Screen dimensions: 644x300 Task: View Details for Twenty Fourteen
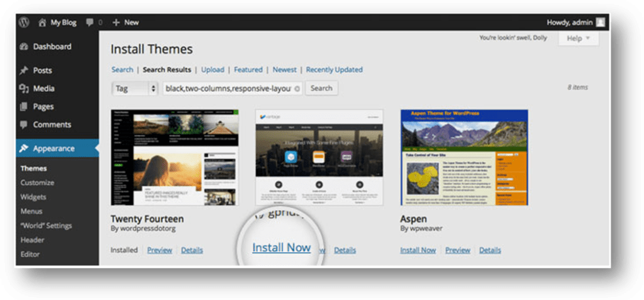[x=192, y=250]
